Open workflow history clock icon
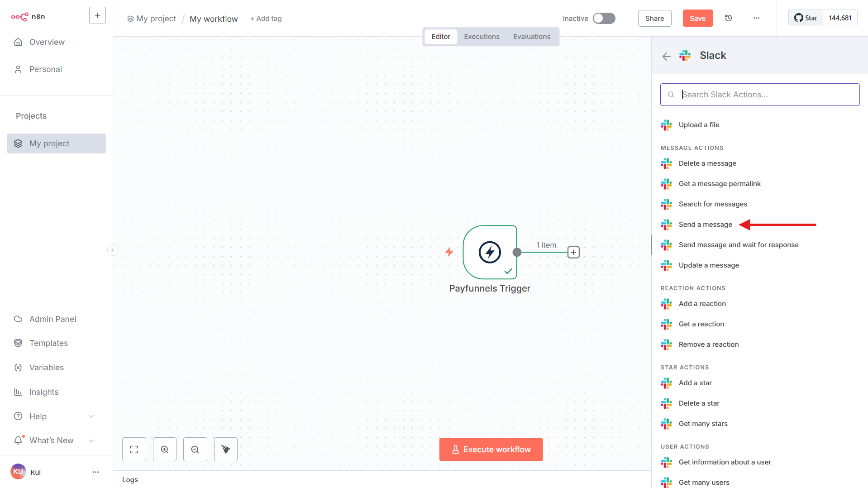 click(x=728, y=18)
